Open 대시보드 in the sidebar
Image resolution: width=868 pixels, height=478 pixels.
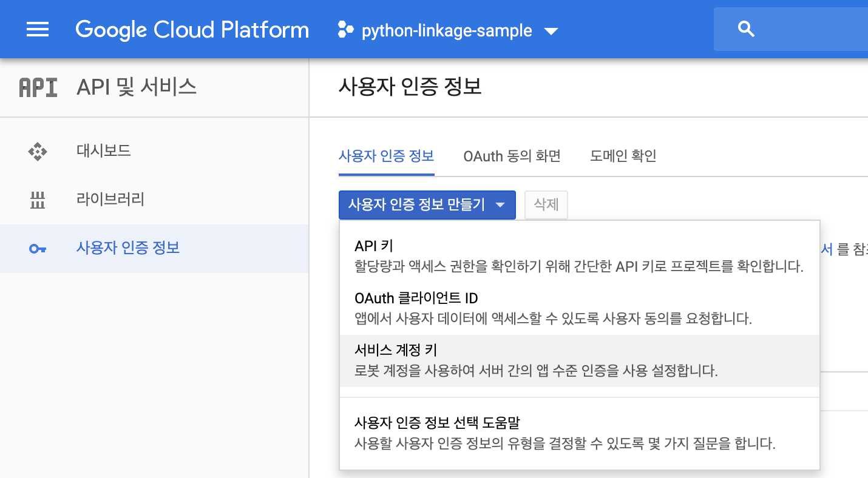click(154, 150)
